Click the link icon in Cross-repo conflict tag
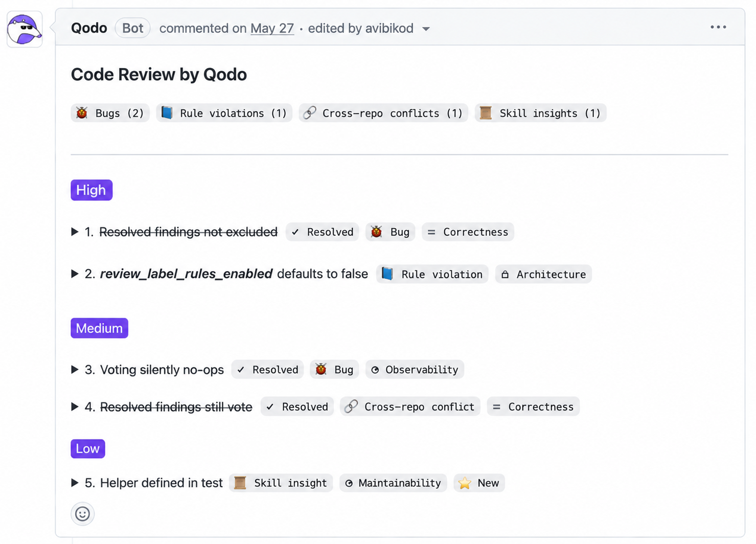This screenshot has width=756, height=544. point(351,406)
